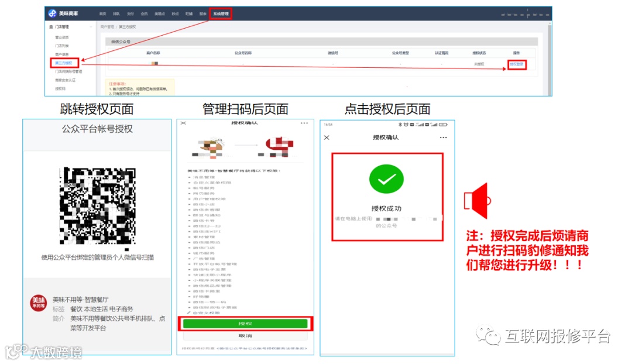Open 门店收银账号管理 in the sidebar
The width and height of the screenshot is (632, 364).
(68, 71)
